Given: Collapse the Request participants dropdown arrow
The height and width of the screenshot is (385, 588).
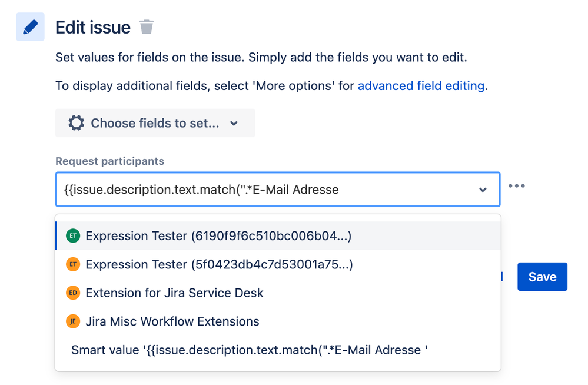Looking at the screenshot, I should (483, 190).
